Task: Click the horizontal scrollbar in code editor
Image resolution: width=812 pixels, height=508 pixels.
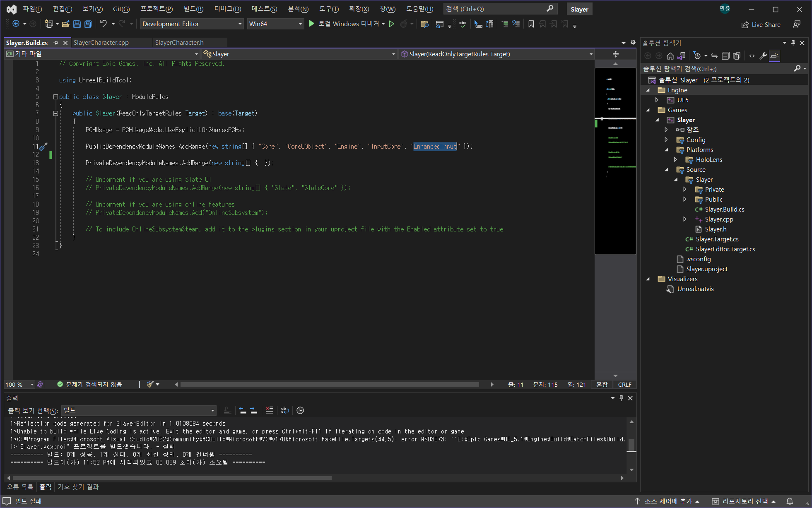Action: [329, 385]
